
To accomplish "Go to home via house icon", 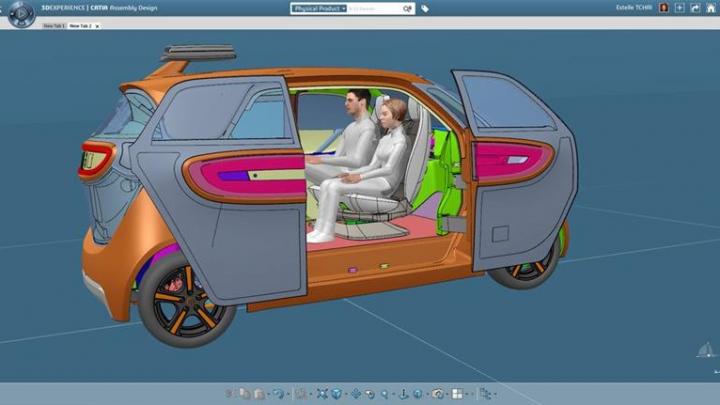I will click(x=709, y=8).
